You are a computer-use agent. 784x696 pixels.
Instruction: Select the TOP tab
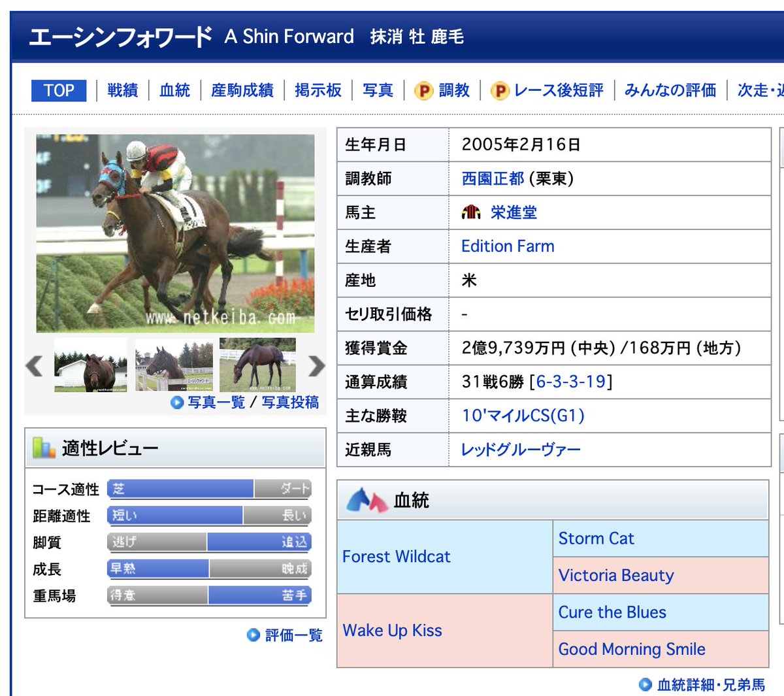coord(59,90)
